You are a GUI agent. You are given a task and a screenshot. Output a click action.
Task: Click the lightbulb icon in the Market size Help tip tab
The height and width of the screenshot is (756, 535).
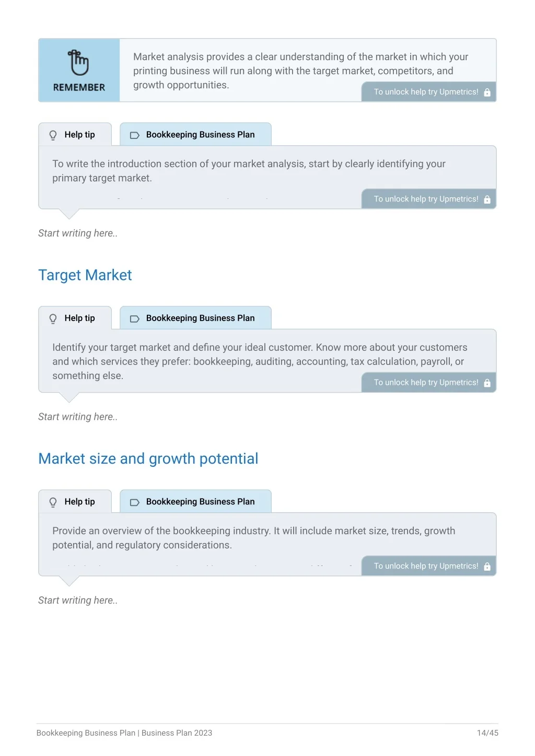(x=53, y=502)
